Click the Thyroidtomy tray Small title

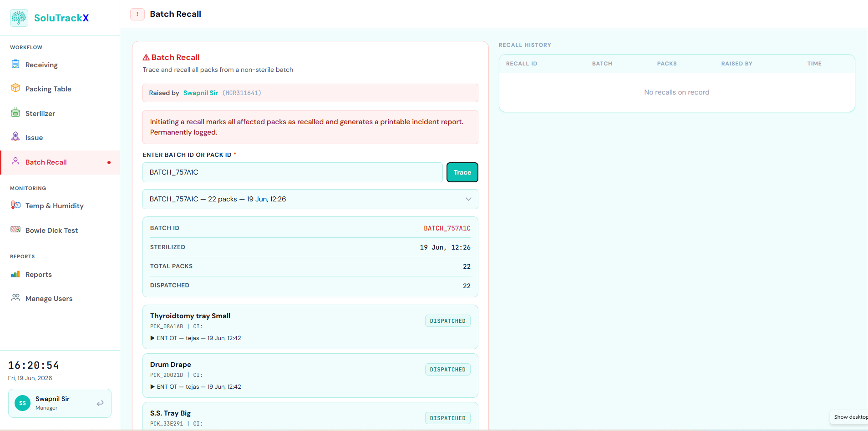coord(190,316)
